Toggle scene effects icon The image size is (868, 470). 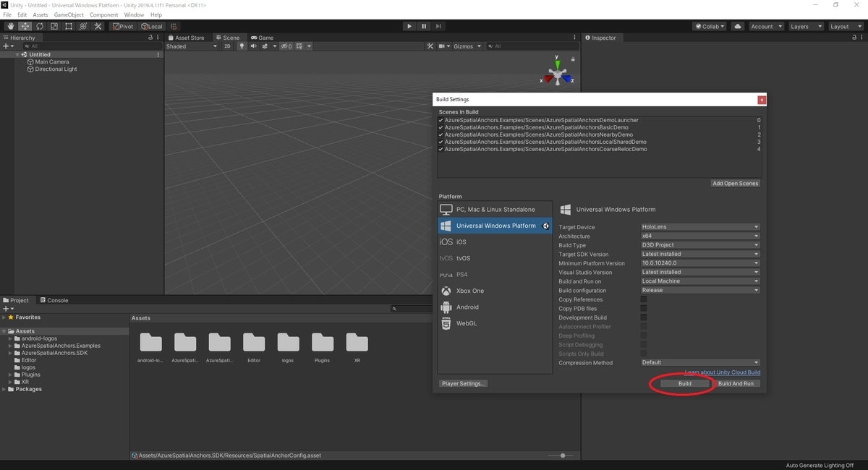pyautogui.click(x=265, y=46)
